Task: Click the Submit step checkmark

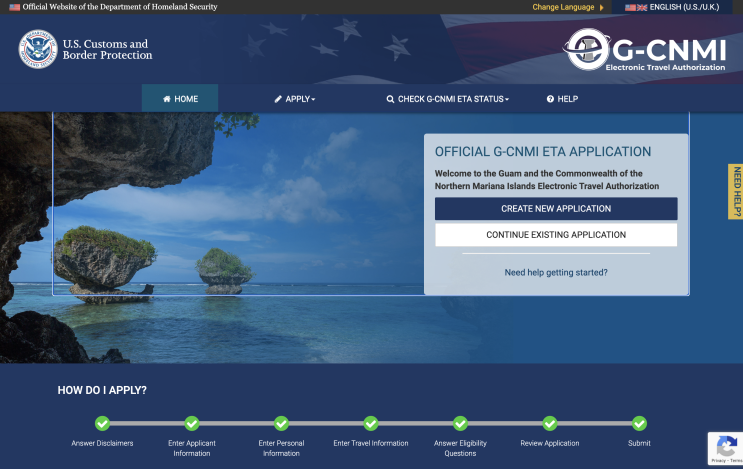Action: click(x=639, y=423)
